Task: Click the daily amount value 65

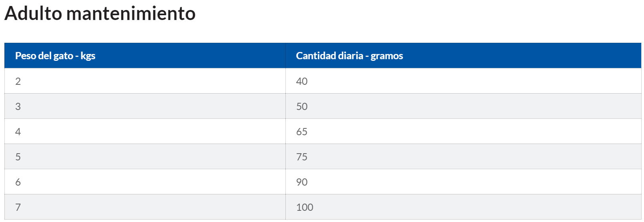Action: 302,132
